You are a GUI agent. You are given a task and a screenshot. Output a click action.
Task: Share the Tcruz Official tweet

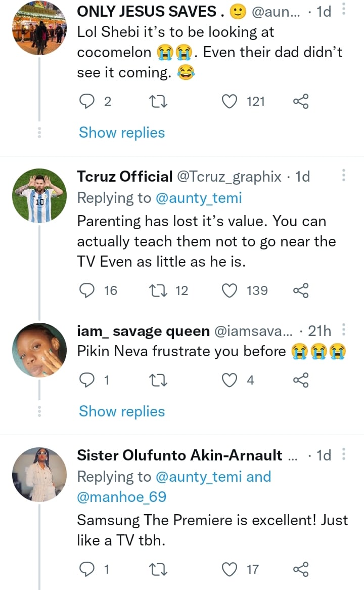coord(301,290)
